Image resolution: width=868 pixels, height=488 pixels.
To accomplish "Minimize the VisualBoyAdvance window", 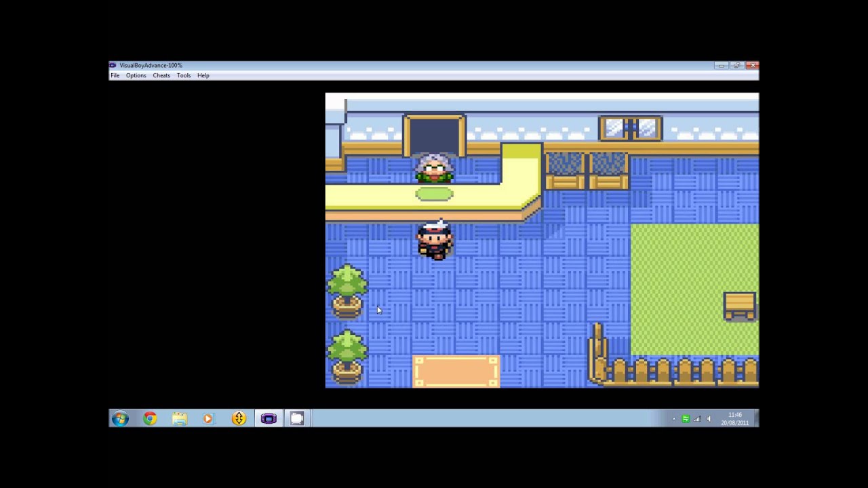I will pyautogui.click(x=721, y=65).
